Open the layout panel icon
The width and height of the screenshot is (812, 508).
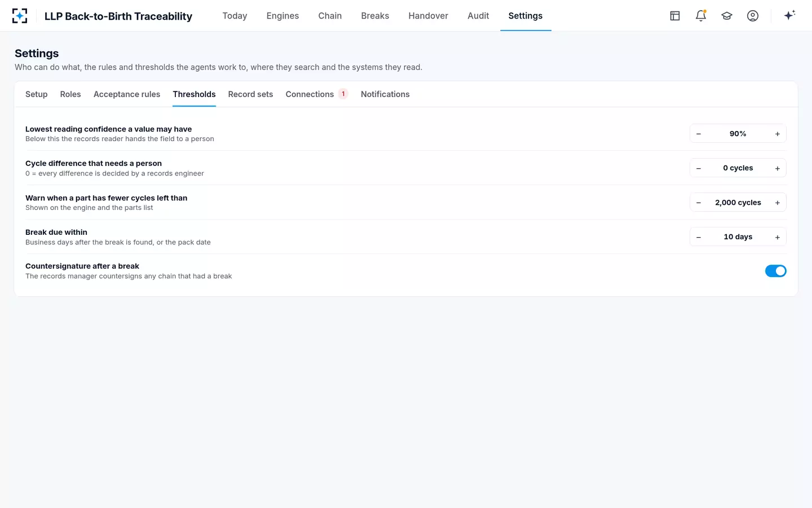point(675,16)
